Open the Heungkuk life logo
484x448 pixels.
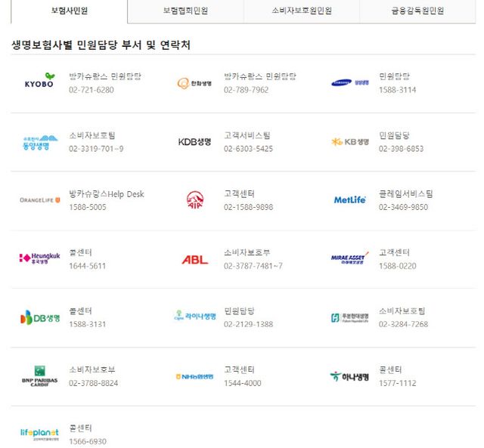[x=39, y=258]
